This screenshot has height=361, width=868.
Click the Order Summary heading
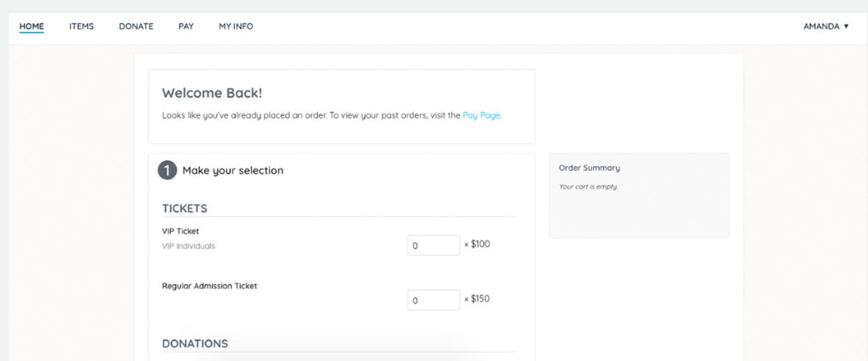[589, 168]
